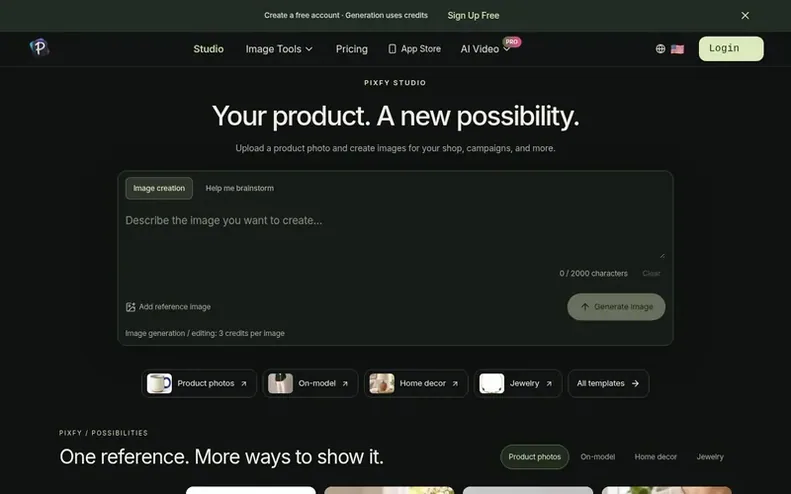Click the Generate image button
Screen dimensions: 791x494
616,307
